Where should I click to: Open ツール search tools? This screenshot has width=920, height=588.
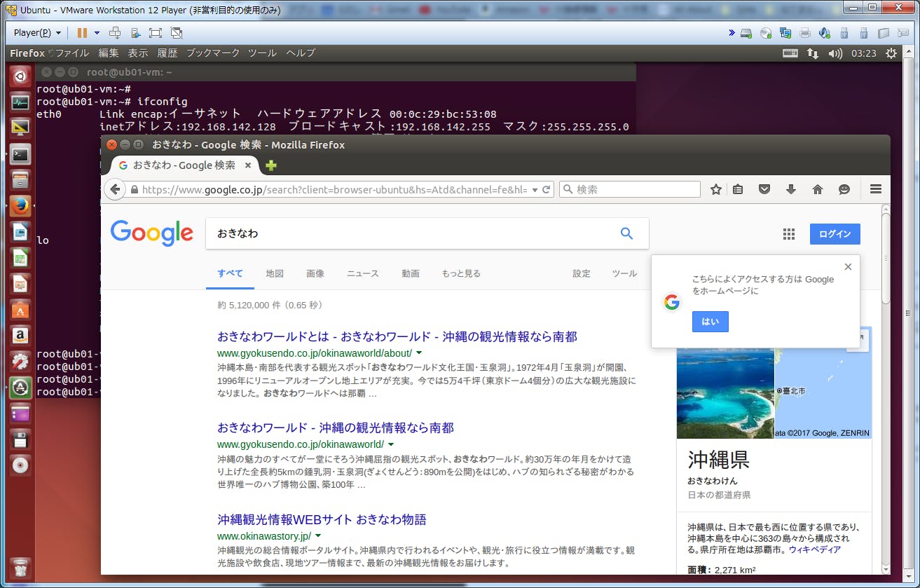(x=624, y=273)
